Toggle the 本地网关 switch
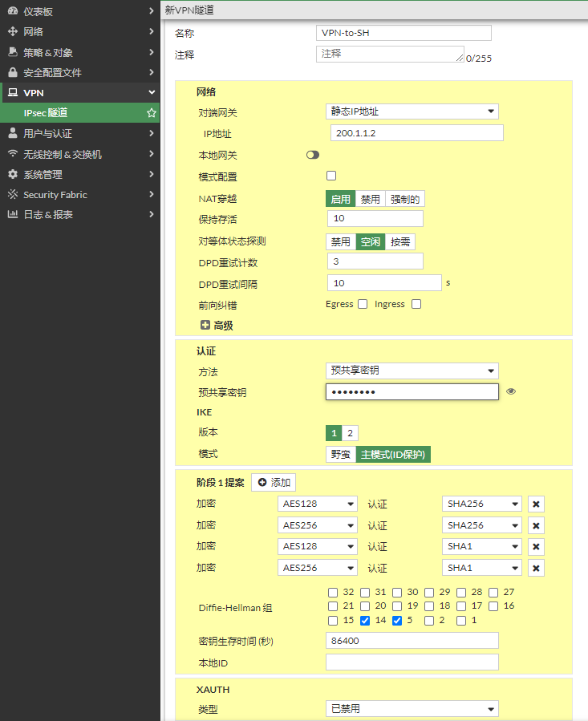 (x=313, y=155)
